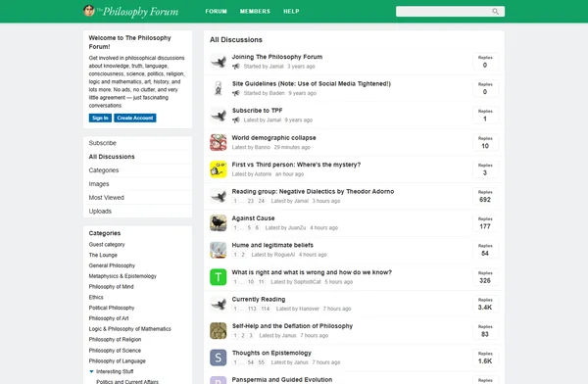Click the search magnifier icon

pyautogui.click(x=495, y=11)
